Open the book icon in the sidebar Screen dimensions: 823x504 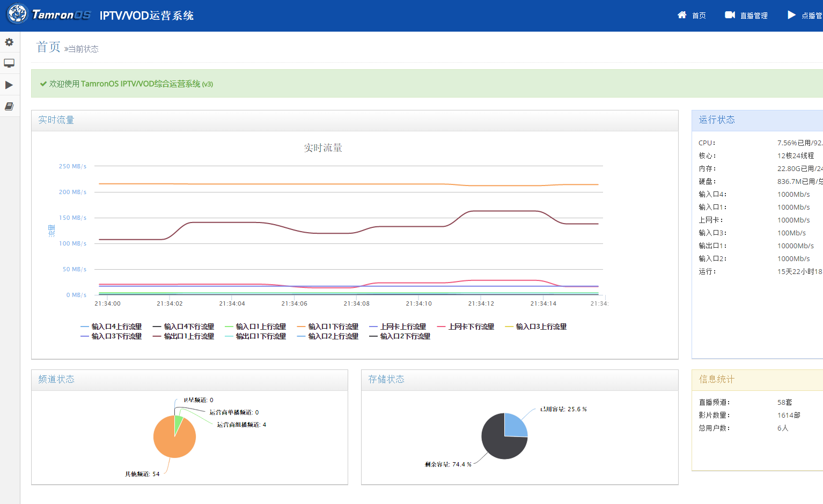(9, 106)
